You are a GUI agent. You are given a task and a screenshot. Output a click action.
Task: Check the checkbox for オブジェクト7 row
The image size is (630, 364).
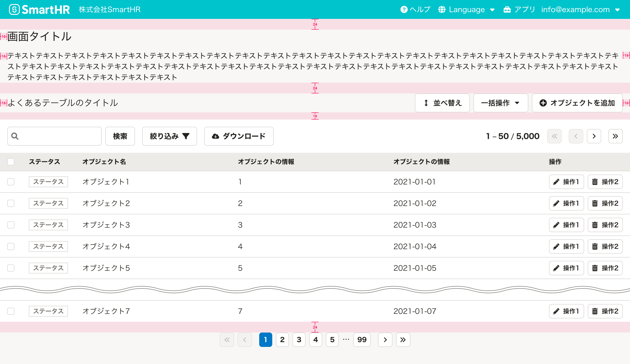(x=11, y=311)
